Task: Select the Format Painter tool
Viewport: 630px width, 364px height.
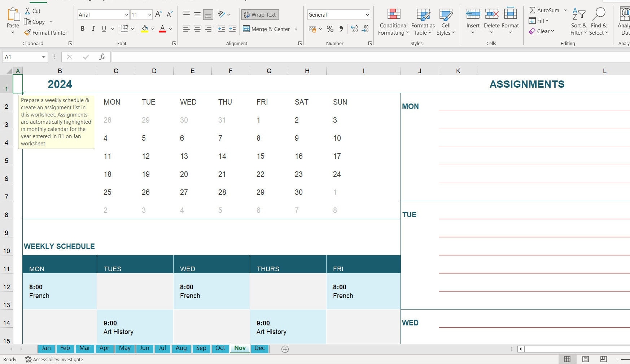Action: click(46, 32)
